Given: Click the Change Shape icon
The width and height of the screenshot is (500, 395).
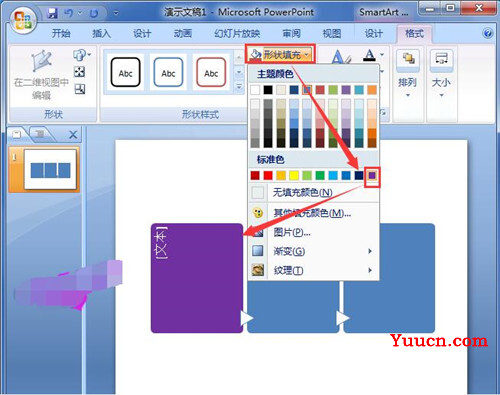Looking at the screenshot, I should click(80, 55).
